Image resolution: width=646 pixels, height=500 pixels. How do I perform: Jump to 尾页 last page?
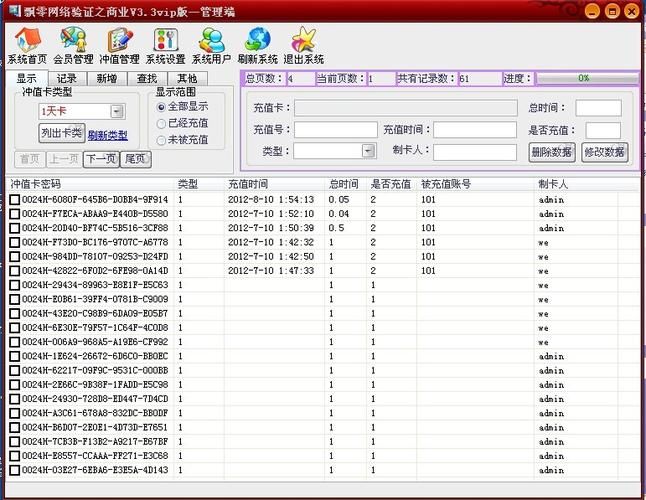136,159
